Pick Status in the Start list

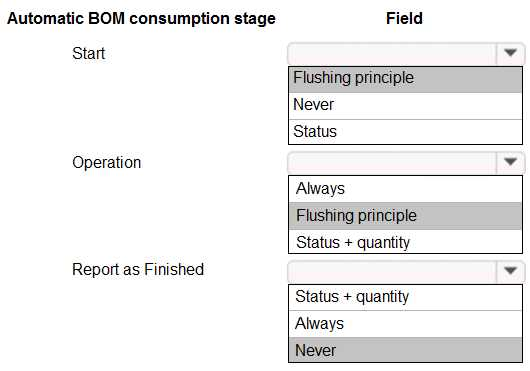(x=405, y=132)
